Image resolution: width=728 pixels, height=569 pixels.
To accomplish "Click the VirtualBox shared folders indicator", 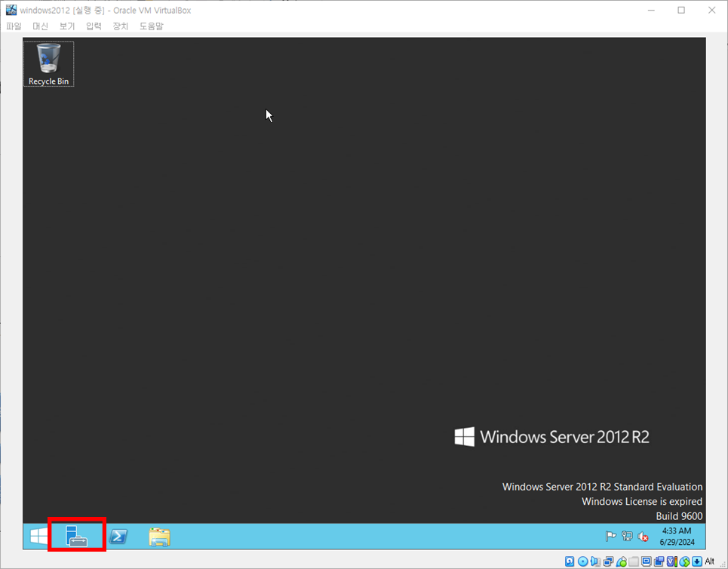I will pos(633,561).
